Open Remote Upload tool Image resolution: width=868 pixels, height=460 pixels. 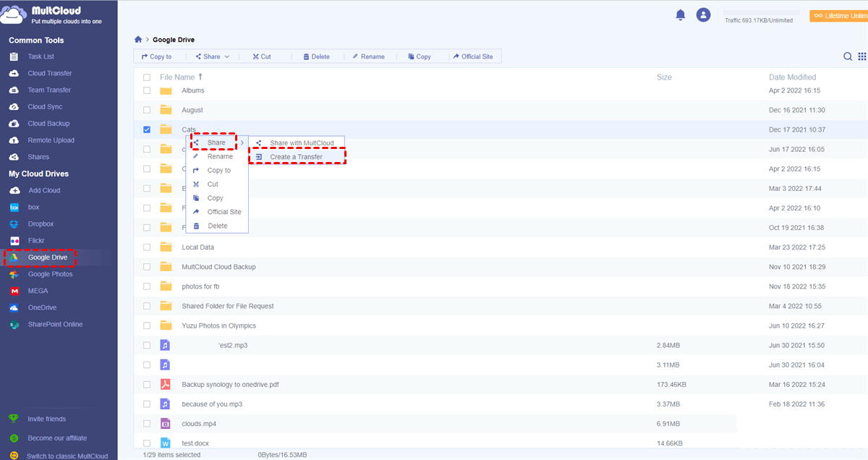click(x=51, y=140)
